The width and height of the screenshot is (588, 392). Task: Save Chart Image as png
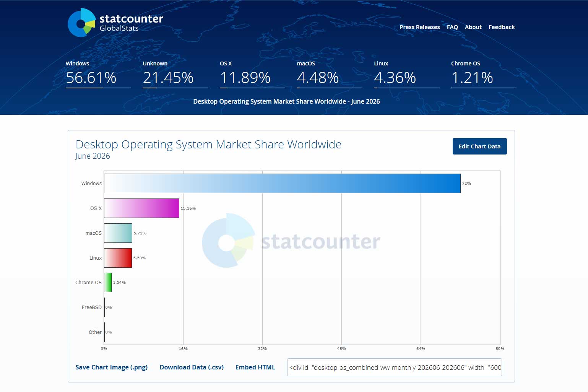[111, 367]
